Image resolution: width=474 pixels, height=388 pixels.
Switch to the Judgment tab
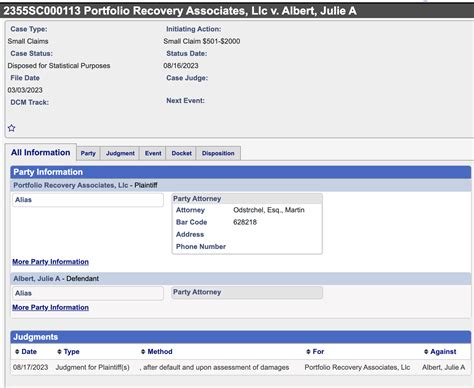120,153
